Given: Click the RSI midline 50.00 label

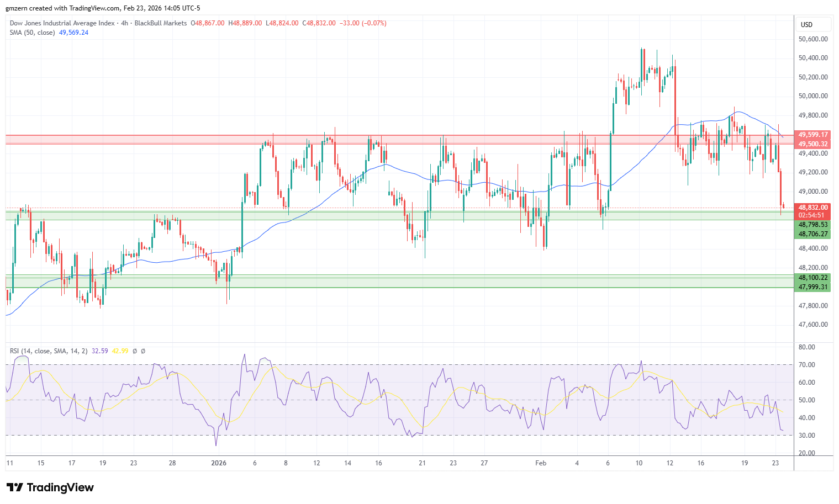Looking at the screenshot, I should 806,400.
